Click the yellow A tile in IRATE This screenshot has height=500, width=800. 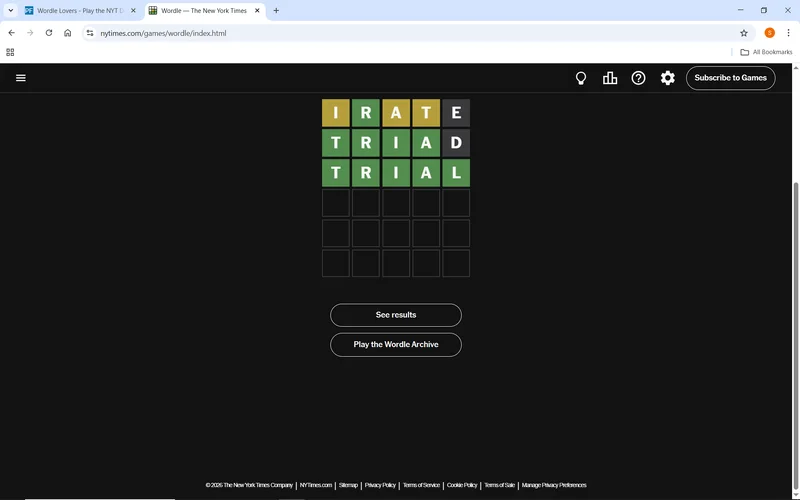[396, 113]
